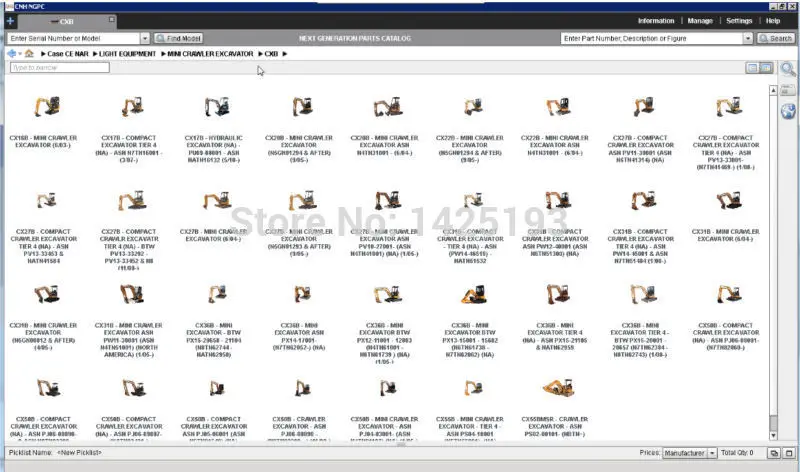Open a new tab with the plus icon
The width and height of the screenshot is (800, 472).
[x=10, y=21]
